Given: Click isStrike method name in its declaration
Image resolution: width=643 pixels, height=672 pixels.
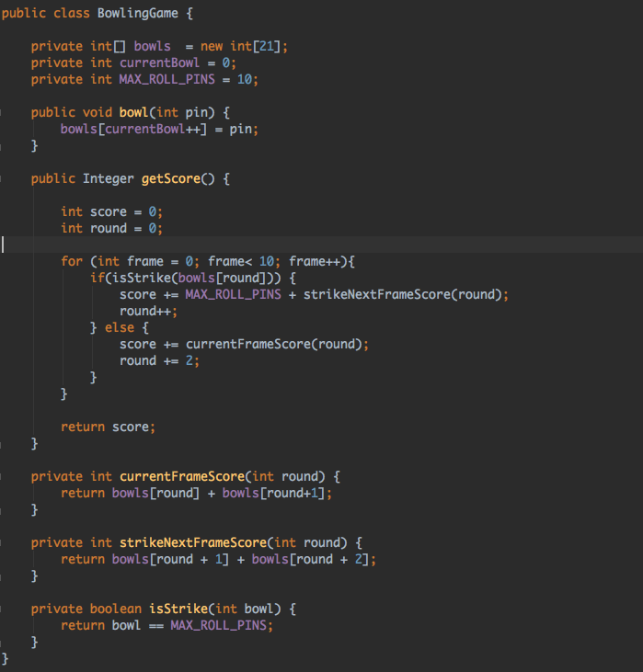Looking at the screenshot, I should [x=178, y=609].
